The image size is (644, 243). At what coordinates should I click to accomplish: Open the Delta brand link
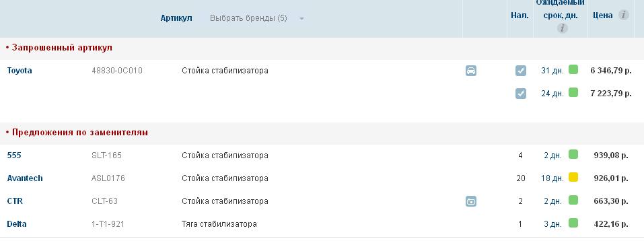pyautogui.click(x=17, y=225)
